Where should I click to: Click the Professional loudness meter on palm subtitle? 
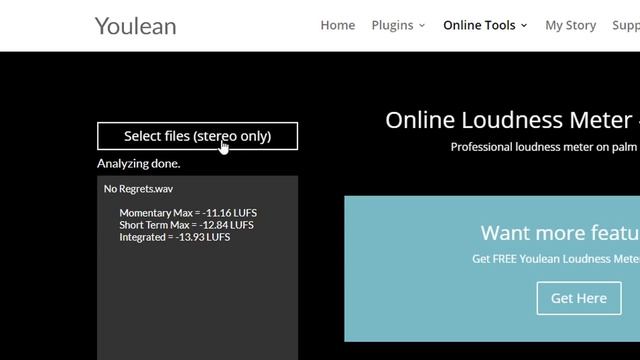[x=544, y=147]
